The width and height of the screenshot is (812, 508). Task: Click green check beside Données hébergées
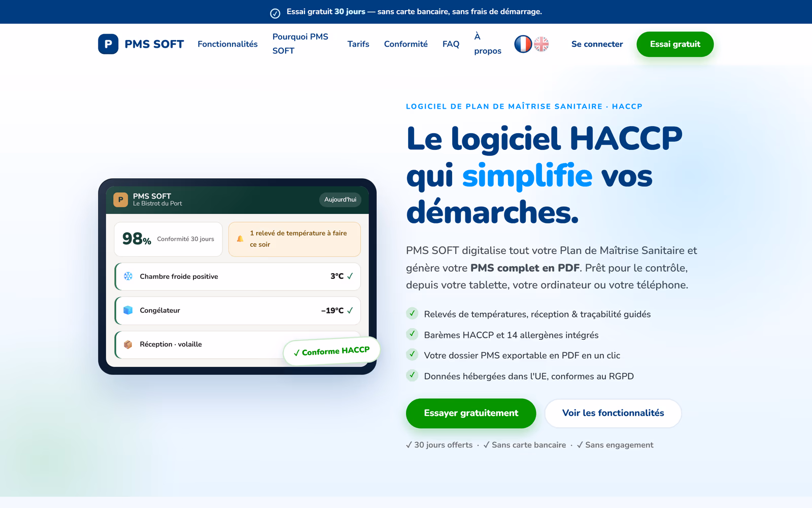pos(412,375)
